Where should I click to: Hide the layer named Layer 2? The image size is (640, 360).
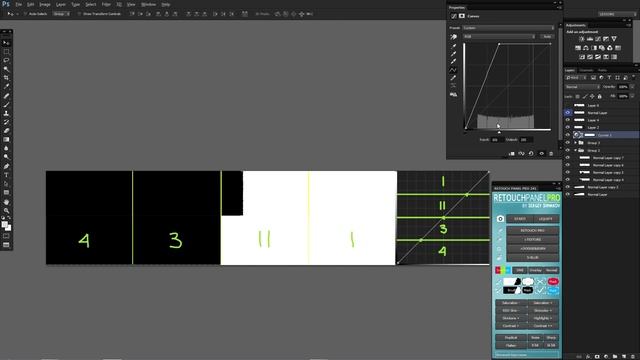pyautogui.click(x=567, y=127)
